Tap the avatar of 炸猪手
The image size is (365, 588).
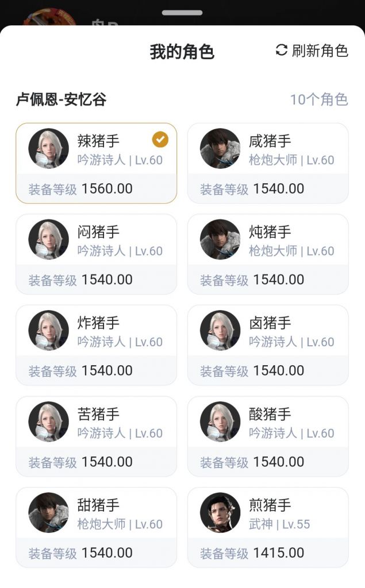pos(48,330)
